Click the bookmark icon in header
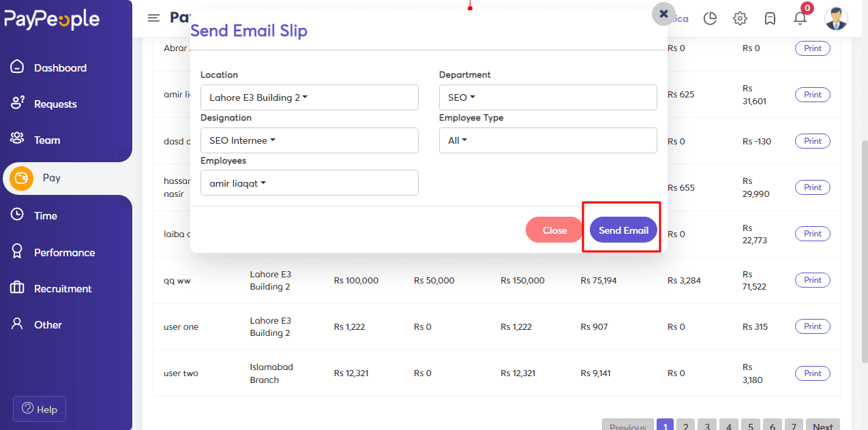This screenshot has width=868, height=430. 770,18
